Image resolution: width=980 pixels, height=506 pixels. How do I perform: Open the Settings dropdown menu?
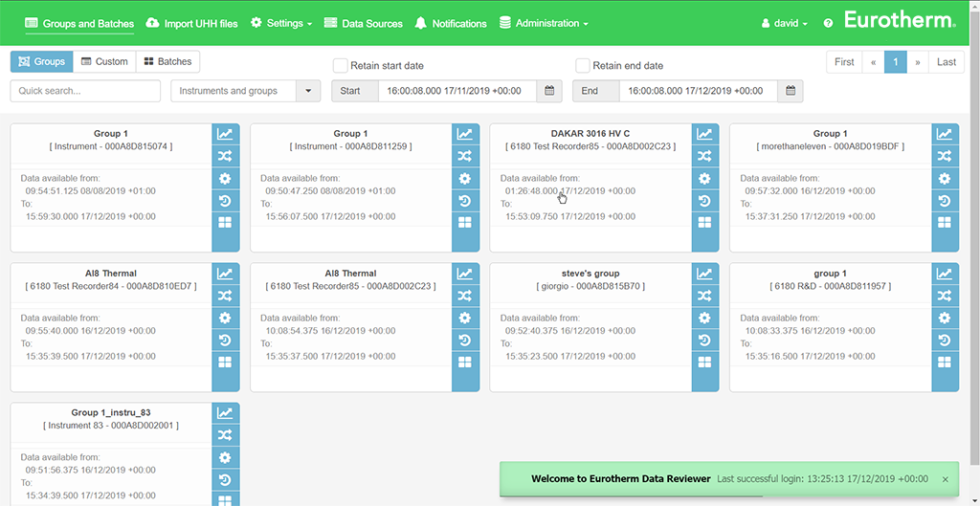click(281, 23)
